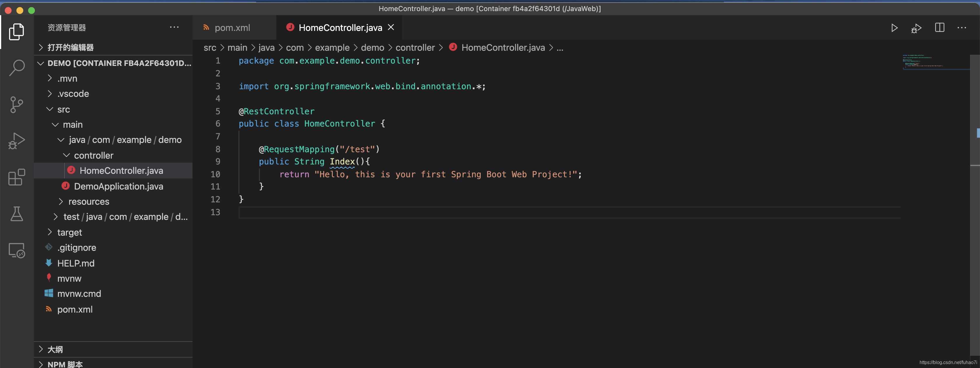
Task: Click the example breadcrumb segment
Action: 332,48
